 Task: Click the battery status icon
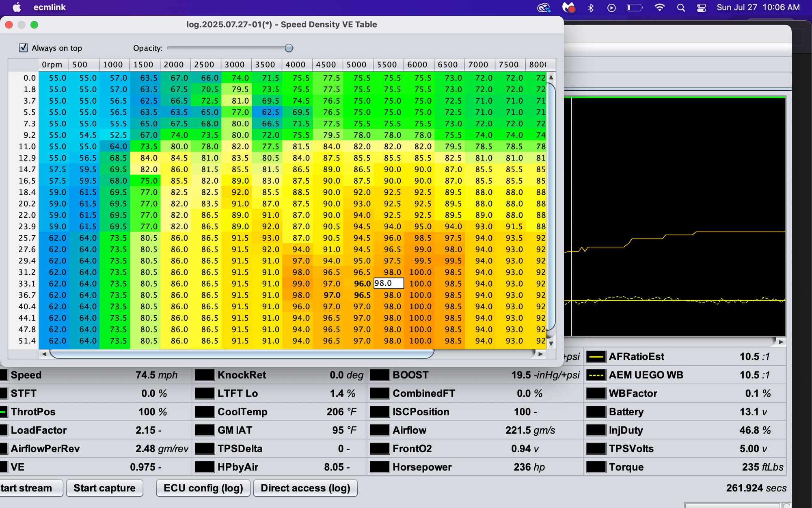pyautogui.click(x=635, y=7)
